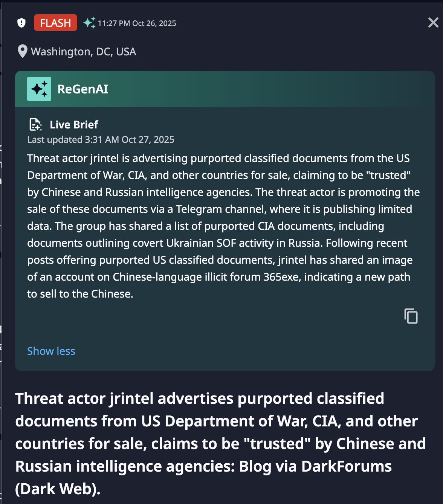This screenshot has height=504, width=443.
Task: Click the shield alert icon before FLASH
Action: coord(21,23)
